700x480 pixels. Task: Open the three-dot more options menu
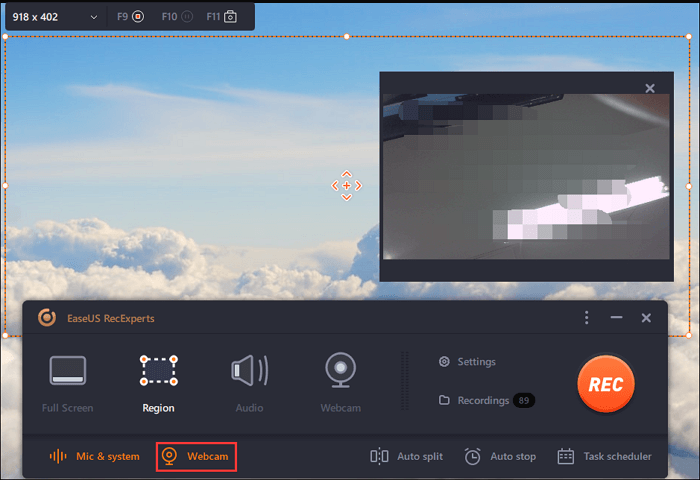587,317
